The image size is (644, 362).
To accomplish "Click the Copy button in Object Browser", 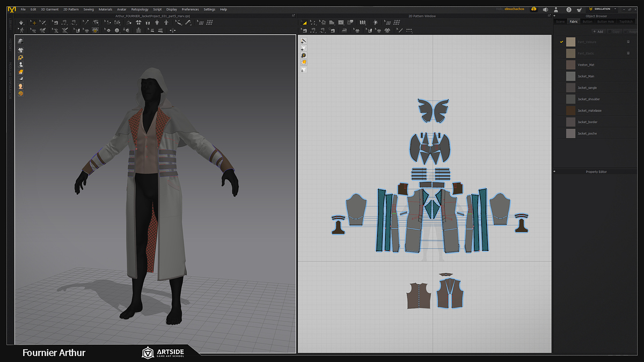I will (x=615, y=32).
